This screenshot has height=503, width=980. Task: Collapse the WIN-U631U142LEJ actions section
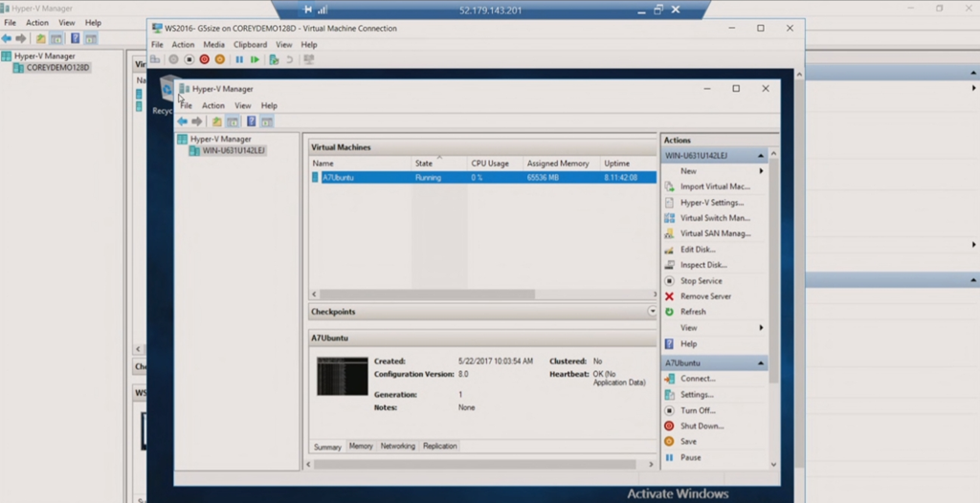click(762, 155)
